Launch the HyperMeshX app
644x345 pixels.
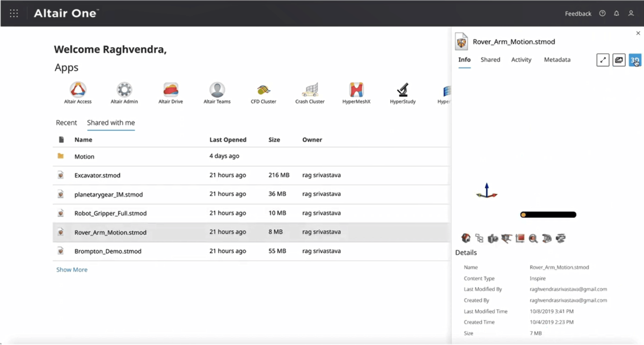(x=356, y=93)
